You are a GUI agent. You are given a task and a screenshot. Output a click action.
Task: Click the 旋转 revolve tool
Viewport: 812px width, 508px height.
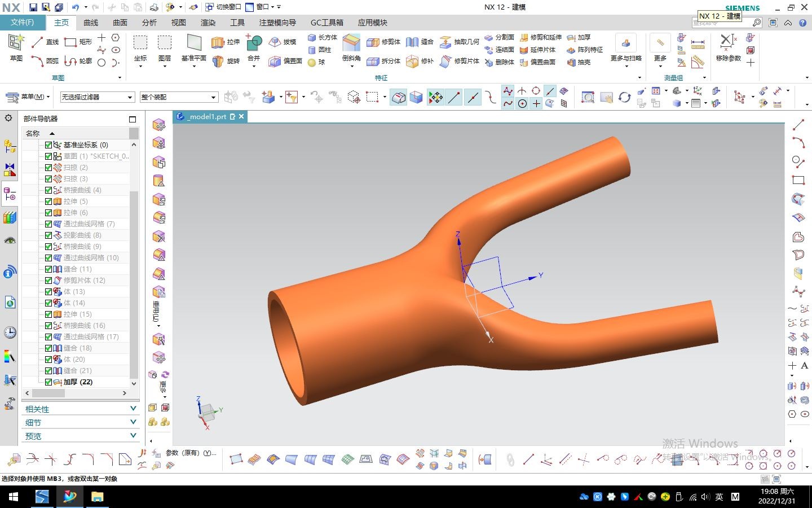[x=226, y=61]
